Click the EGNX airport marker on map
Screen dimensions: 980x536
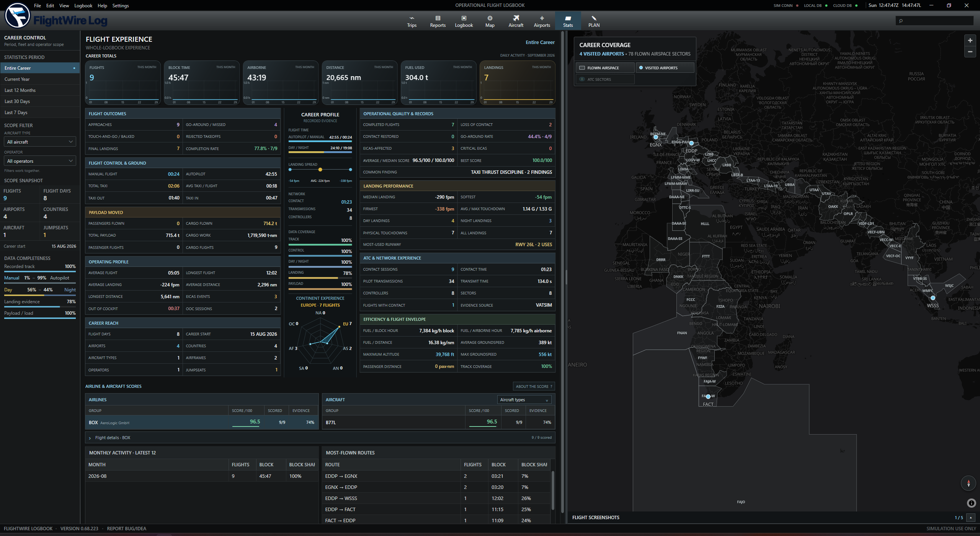pos(656,137)
